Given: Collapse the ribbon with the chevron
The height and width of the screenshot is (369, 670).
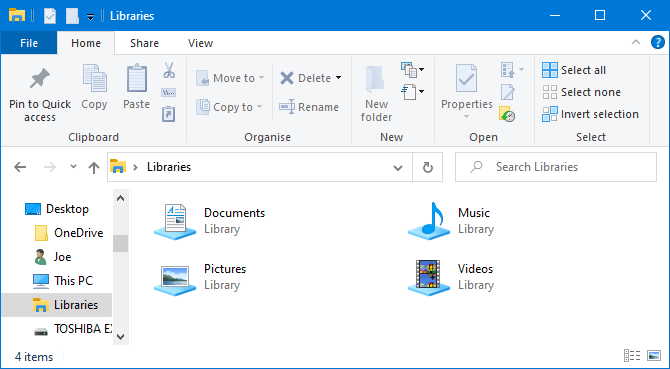Looking at the screenshot, I should click(x=636, y=42).
